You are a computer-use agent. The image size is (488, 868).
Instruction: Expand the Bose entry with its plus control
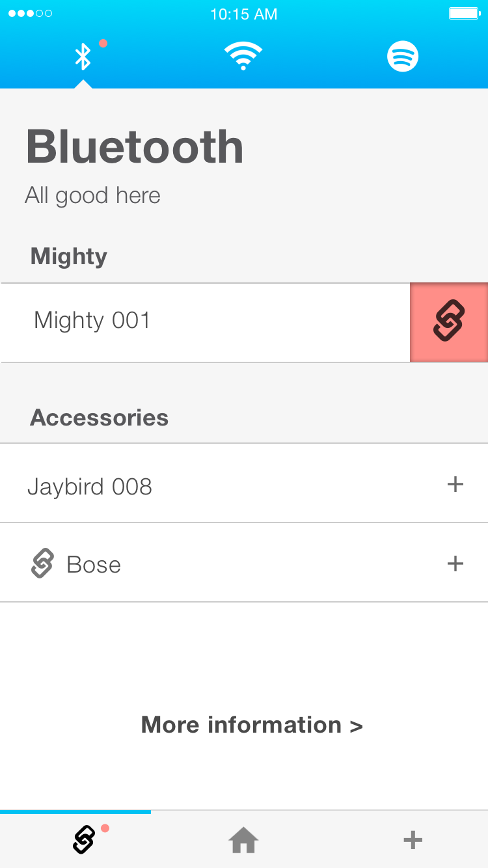455,563
